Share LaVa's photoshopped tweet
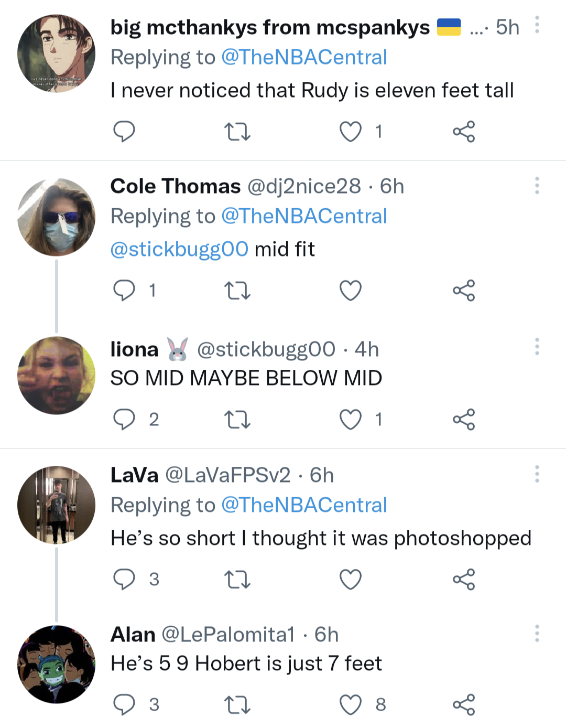 464,580
